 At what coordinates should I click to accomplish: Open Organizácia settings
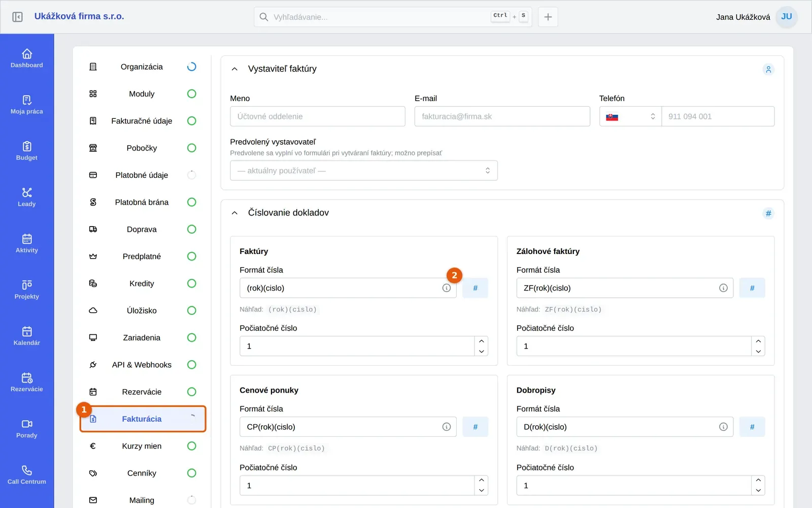click(142, 67)
